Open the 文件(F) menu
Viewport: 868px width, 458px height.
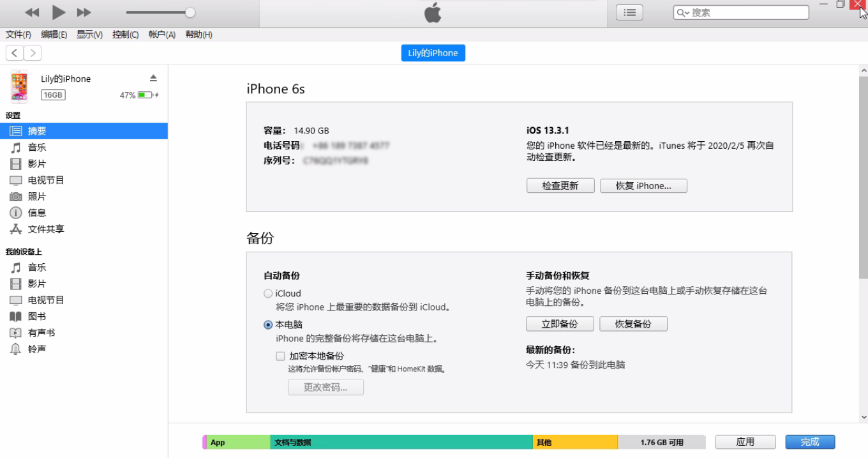(x=19, y=34)
